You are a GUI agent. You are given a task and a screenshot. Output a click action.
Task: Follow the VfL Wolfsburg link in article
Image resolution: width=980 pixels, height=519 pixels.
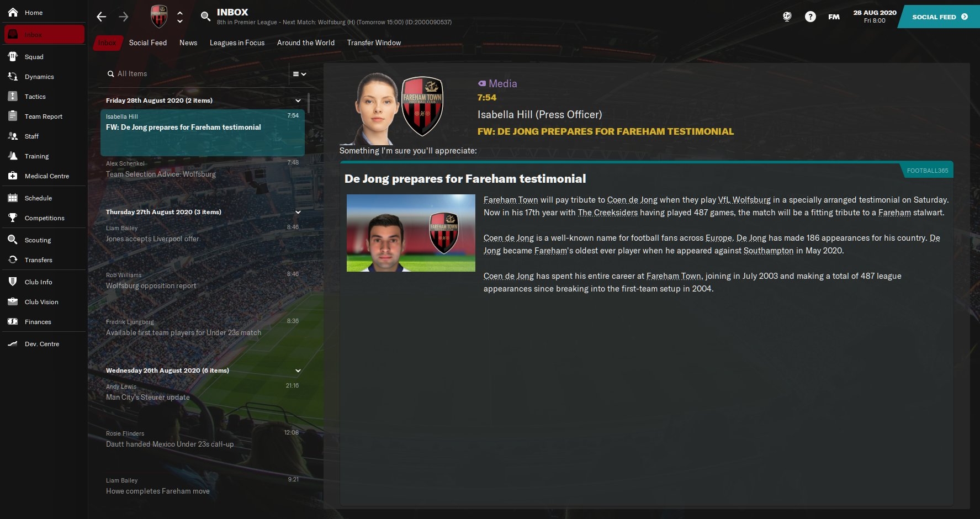(744, 200)
